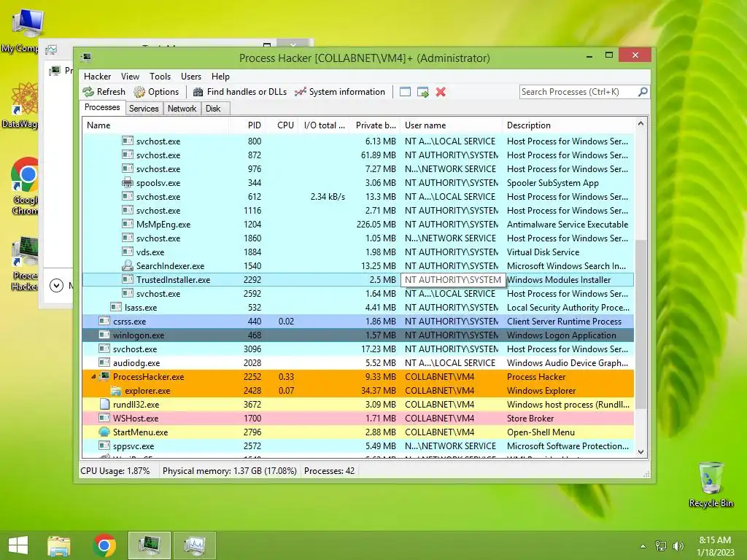Click the CPU Usage status bar entry
This screenshot has height=560, width=747.
click(115, 471)
